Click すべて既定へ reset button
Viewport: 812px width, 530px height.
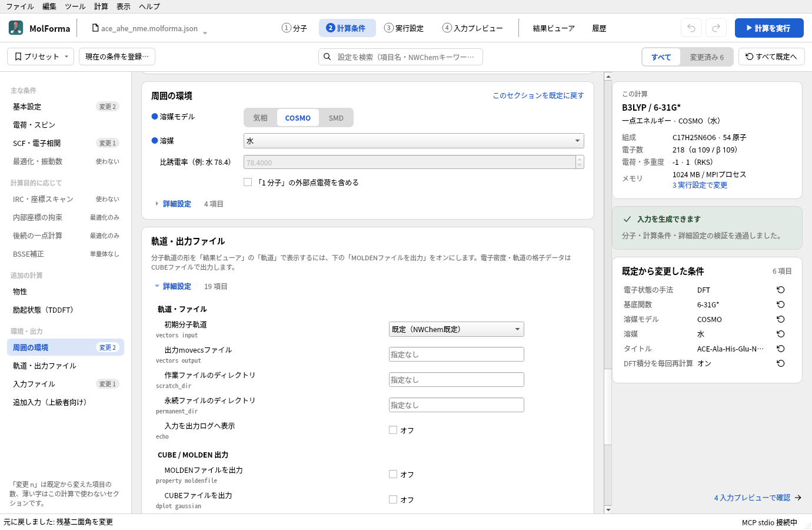click(x=771, y=57)
